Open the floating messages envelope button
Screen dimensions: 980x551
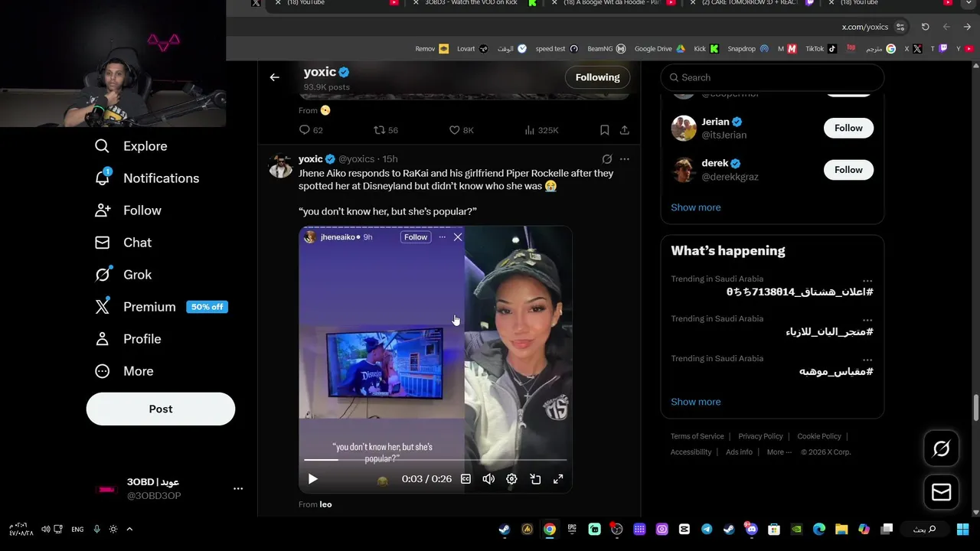click(941, 493)
